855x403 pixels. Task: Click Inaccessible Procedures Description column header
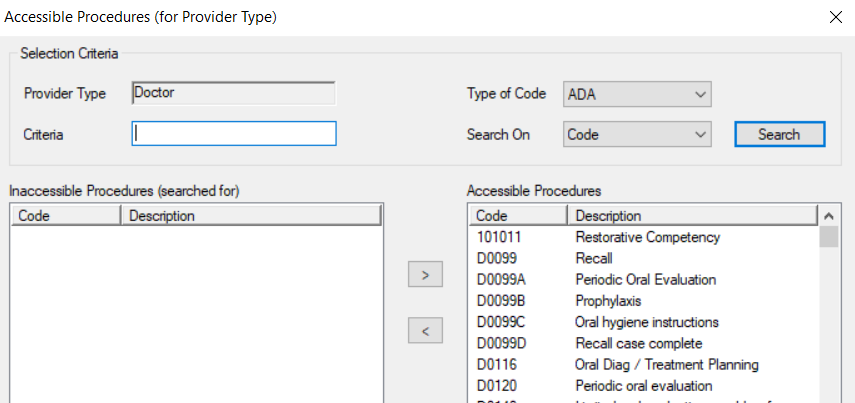(x=250, y=216)
